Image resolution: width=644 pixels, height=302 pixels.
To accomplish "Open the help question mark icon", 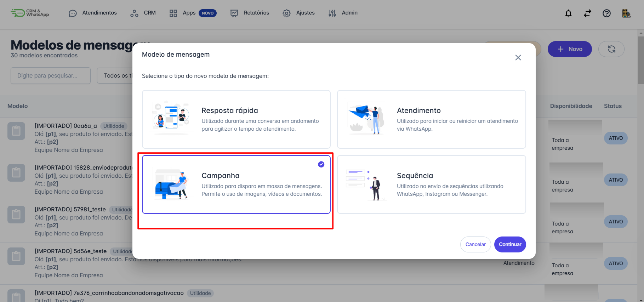I will (606, 13).
